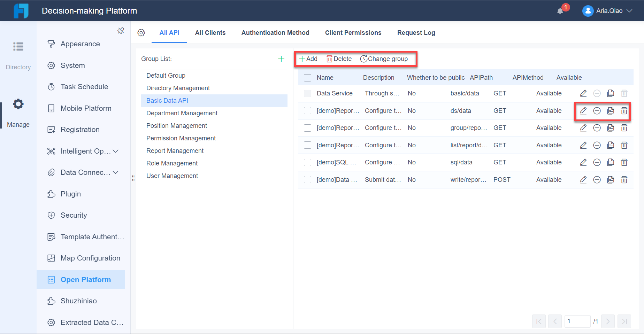Unpin the management menu with the pin icon
This screenshot has width=644, height=334.
pyautogui.click(x=121, y=31)
